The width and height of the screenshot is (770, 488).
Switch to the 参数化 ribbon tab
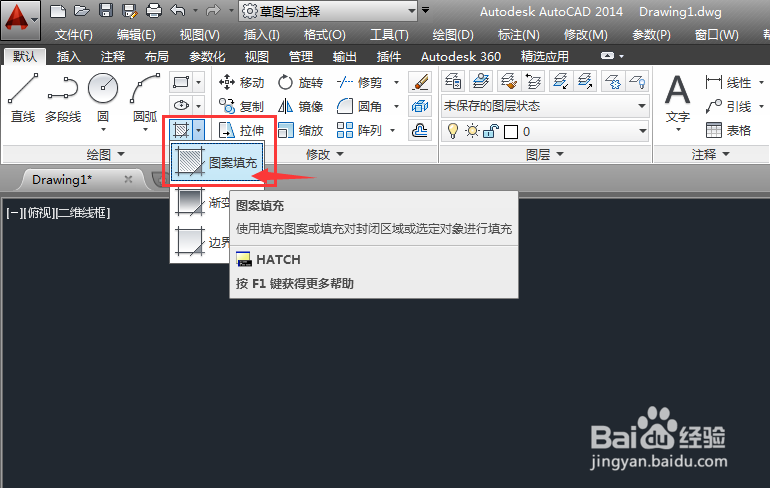pos(207,56)
